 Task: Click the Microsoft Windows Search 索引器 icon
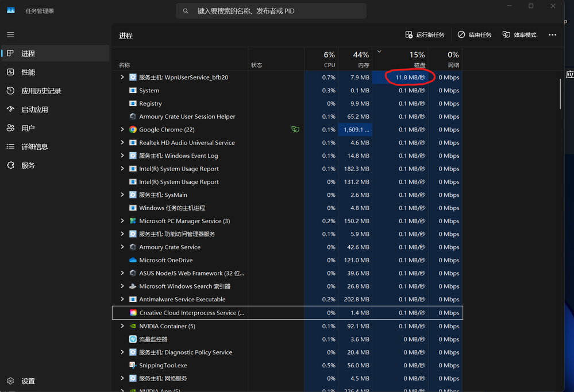click(133, 286)
